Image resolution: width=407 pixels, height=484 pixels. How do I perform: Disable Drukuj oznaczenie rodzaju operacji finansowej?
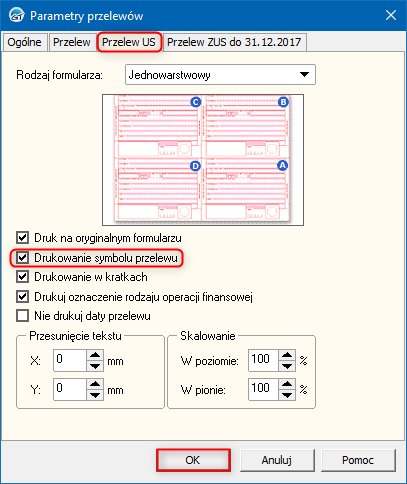click(22, 297)
